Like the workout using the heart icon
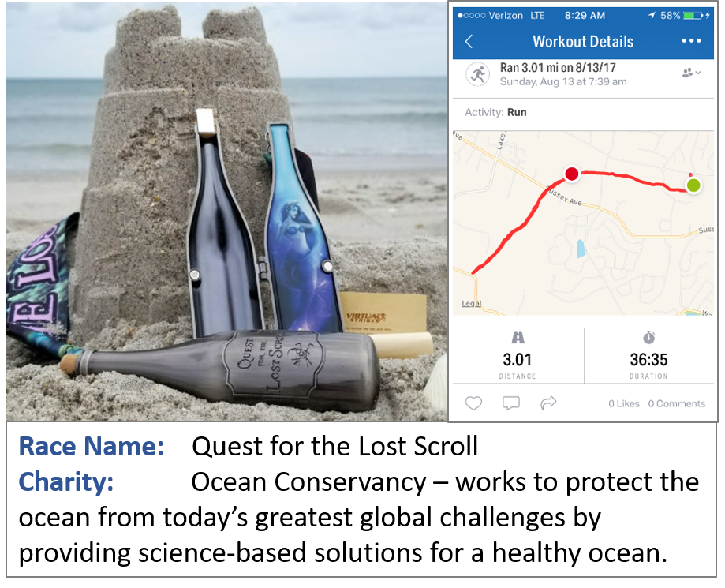 (x=473, y=403)
